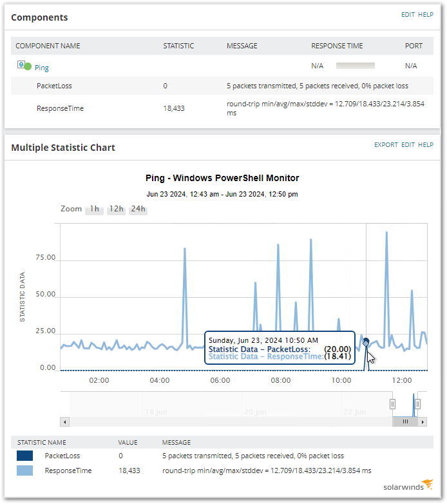The width and height of the screenshot is (447, 504).
Task: Set chart zoom to 24h
Action: point(138,209)
